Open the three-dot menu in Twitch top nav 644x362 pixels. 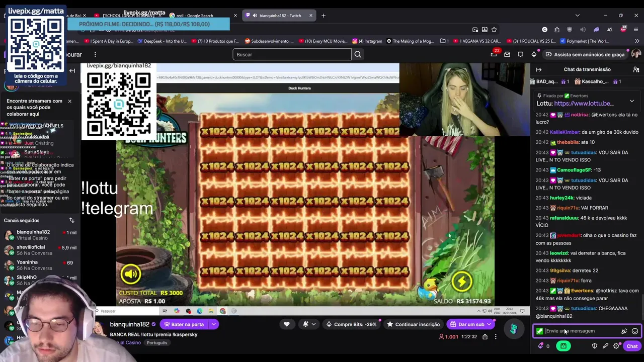click(95, 54)
